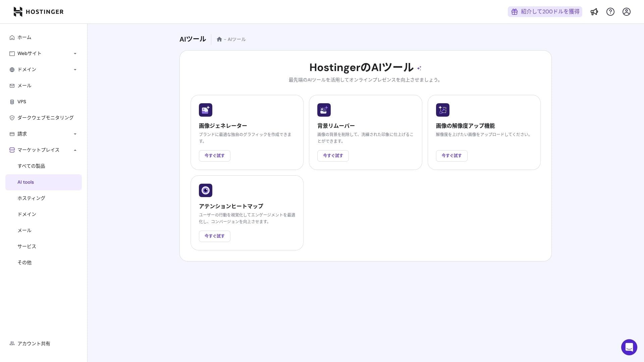Viewport: 644px width, 362px height.
Task: Click the 画像ジェネレーター card icon
Action: [205, 110]
